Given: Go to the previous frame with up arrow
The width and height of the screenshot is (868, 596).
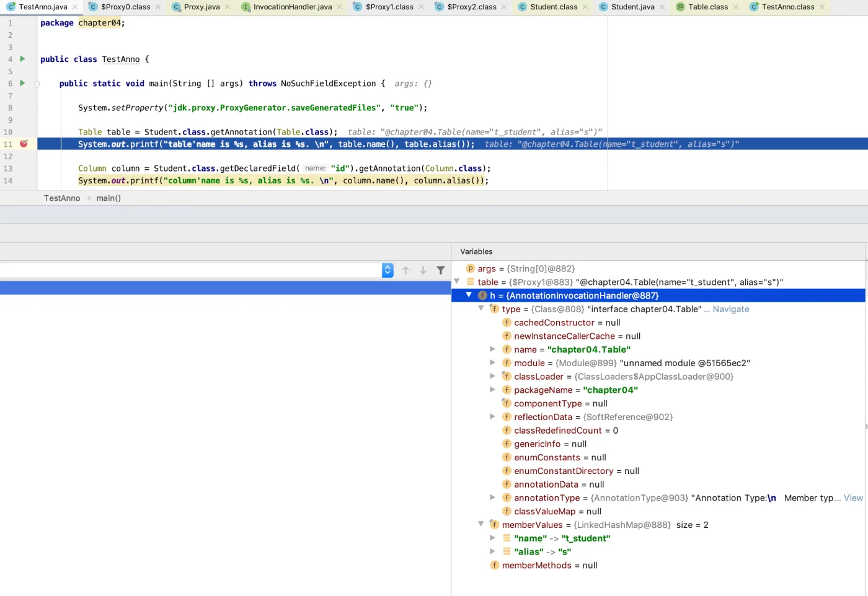Looking at the screenshot, I should [x=405, y=270].
